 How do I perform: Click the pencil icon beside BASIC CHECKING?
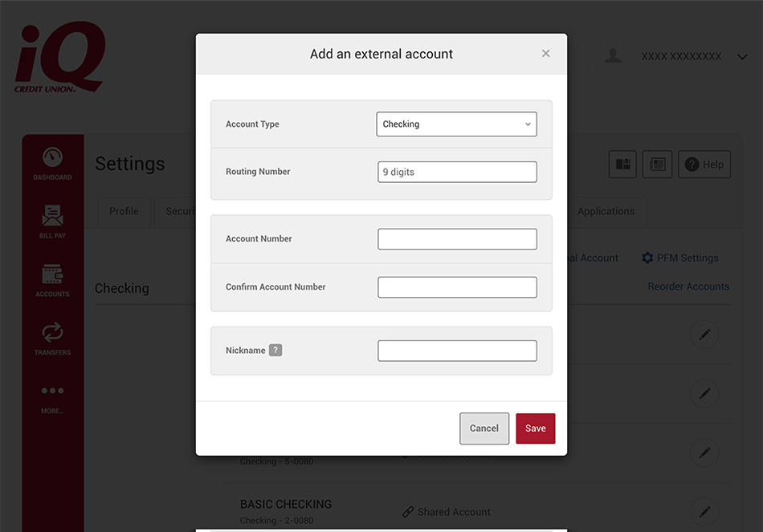704,511
